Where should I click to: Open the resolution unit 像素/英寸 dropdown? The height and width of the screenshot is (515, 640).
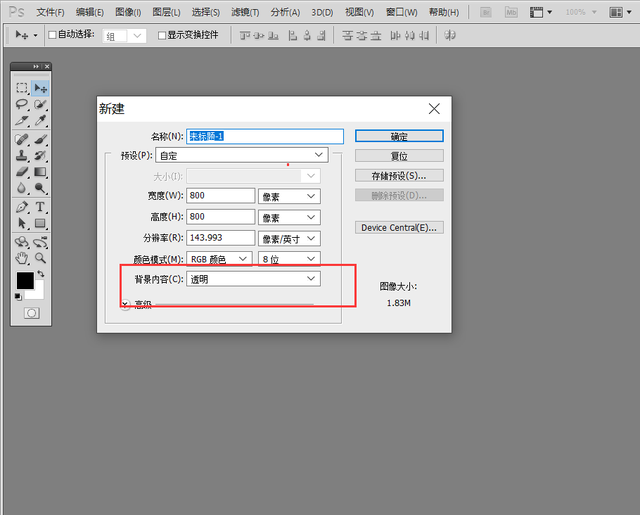tap(289, 239)
